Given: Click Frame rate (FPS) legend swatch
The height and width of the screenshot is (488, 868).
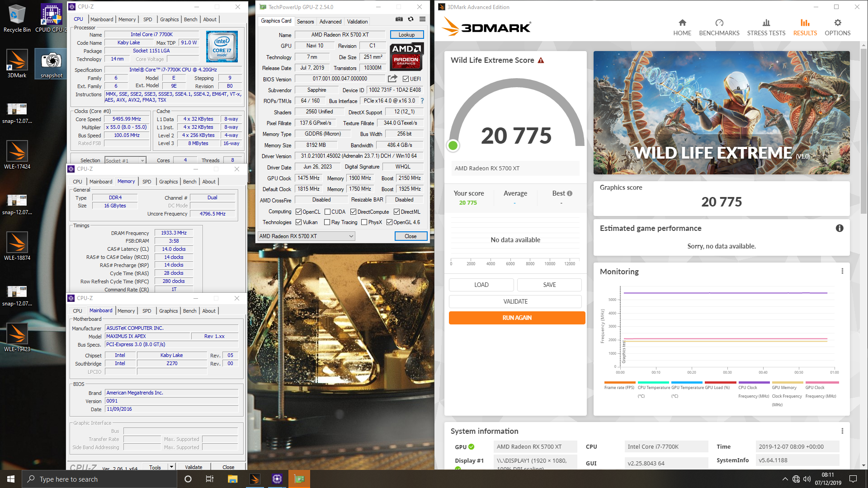Looking at the screenshot, I should pos(619,383).
